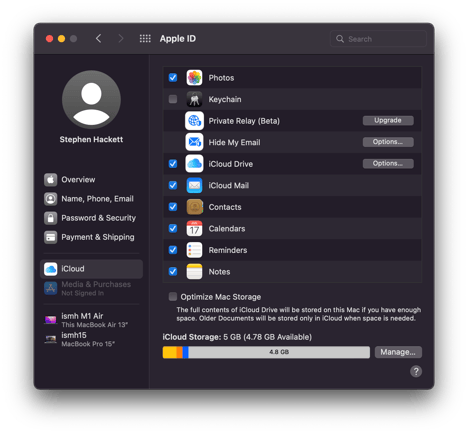Click the Calendars icon showing 17
The image size is (468, 434).
tap(194, 228)
